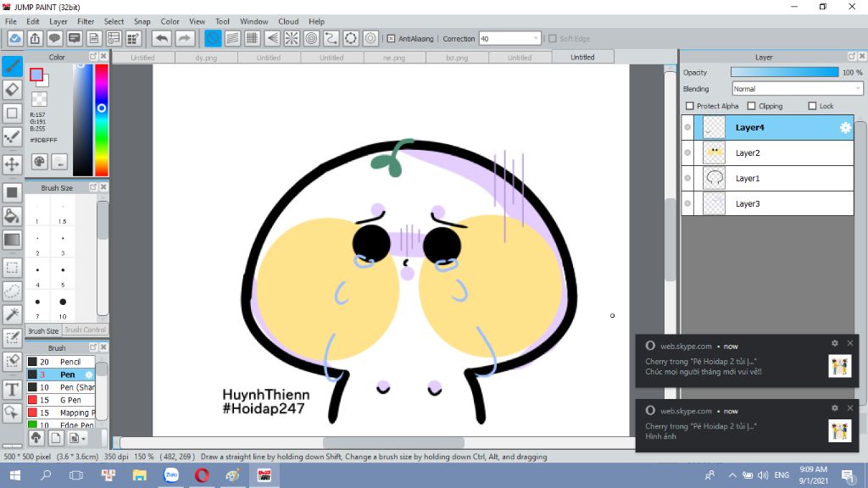Open the snap settings gear
The width and height of the screenshot is (868, 488).
click(x=370, y=38)
